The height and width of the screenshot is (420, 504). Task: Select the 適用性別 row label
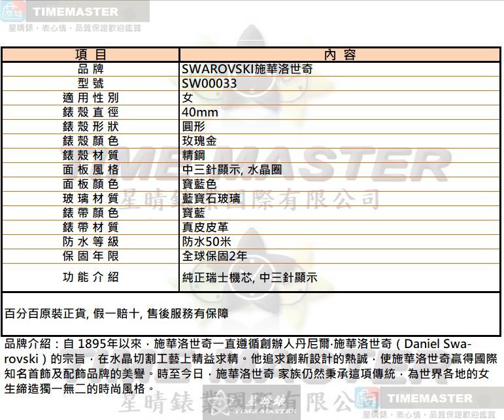90,98
